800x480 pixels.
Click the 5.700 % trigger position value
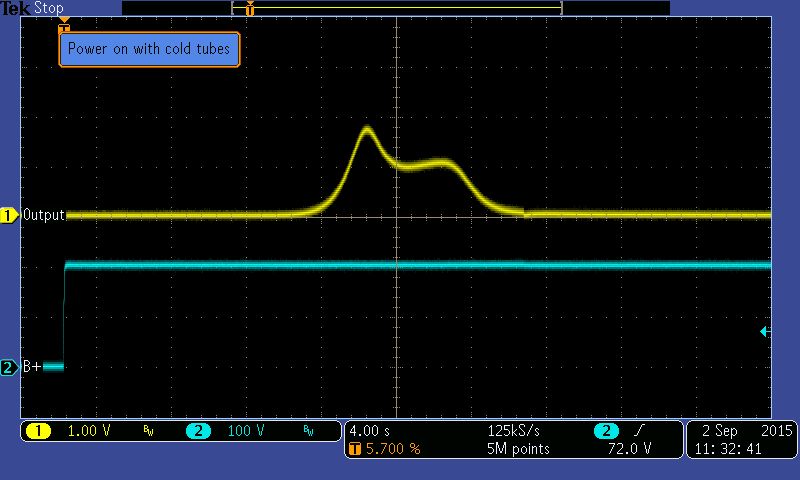tap(392, 449)
